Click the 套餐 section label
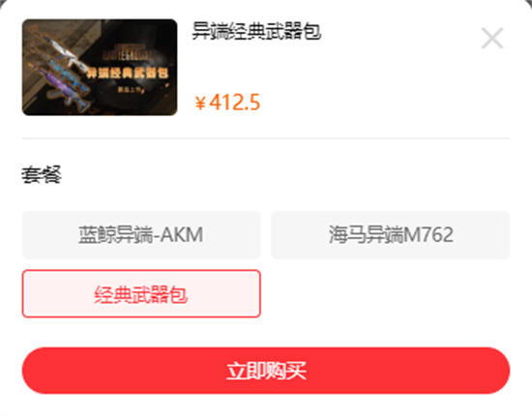The width and height of the screenshot is (532, 416). click(42, 175)
